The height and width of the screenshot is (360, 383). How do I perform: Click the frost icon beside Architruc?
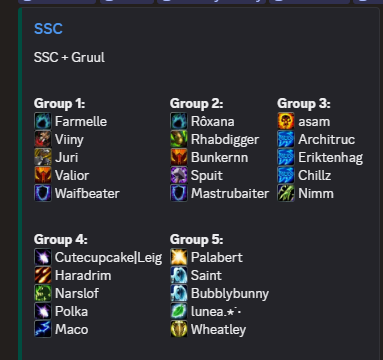pyautogui.click(x=286, y=139)
